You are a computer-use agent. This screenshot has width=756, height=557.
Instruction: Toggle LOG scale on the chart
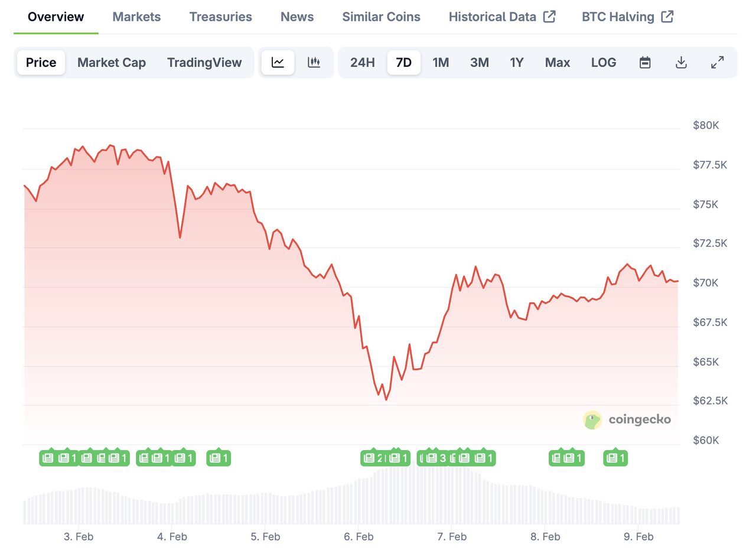[x=604, y=63]
